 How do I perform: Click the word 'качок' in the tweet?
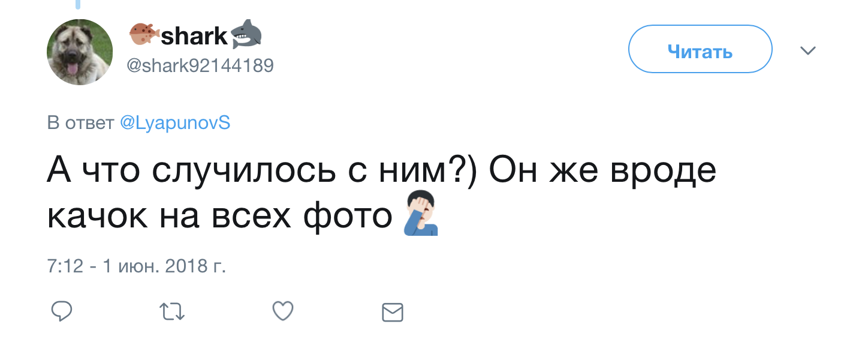tap(97, 217)
